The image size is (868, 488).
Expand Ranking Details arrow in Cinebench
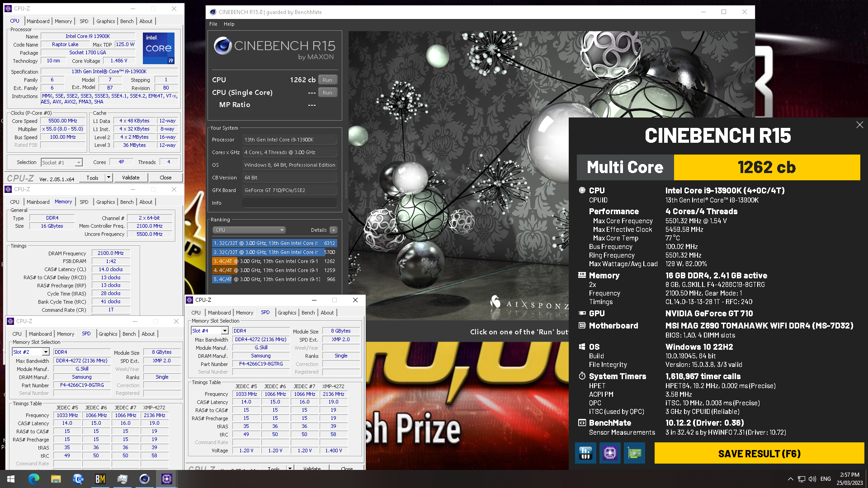click(x=334, y=230)
